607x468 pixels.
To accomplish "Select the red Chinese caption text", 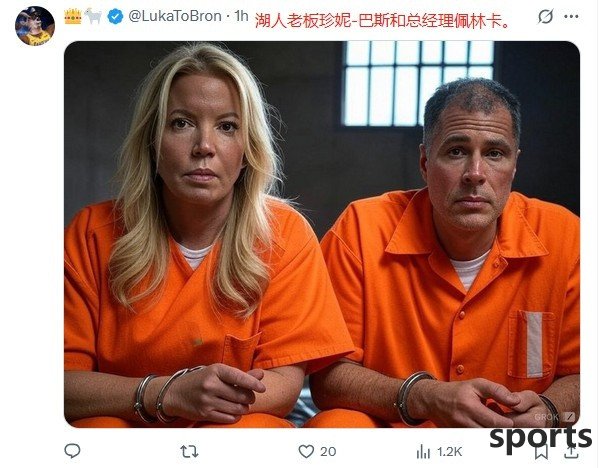I will (382, 21).
